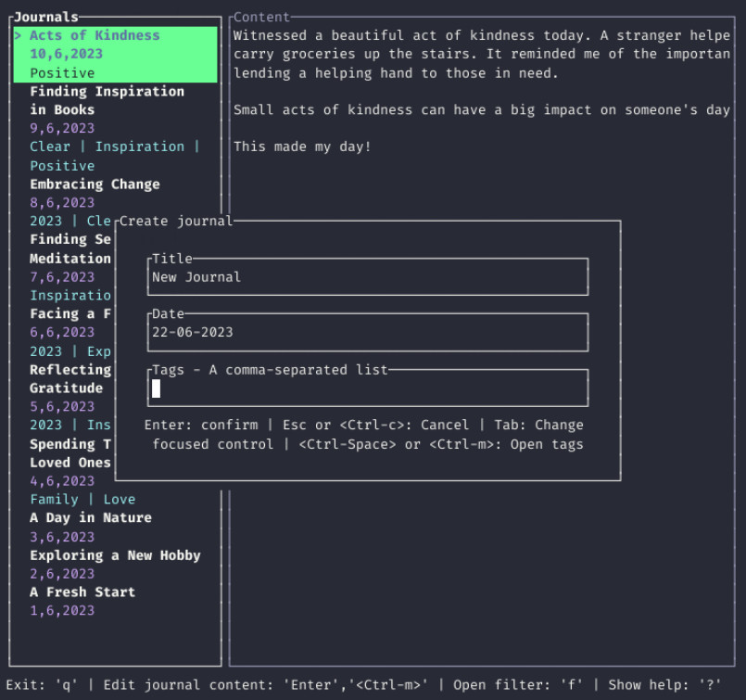Image resolution: width=746 pixels, height=700 pixels.
Task: Click 'Open filter: f' in the bottom bar
Action: pos(518,684)
